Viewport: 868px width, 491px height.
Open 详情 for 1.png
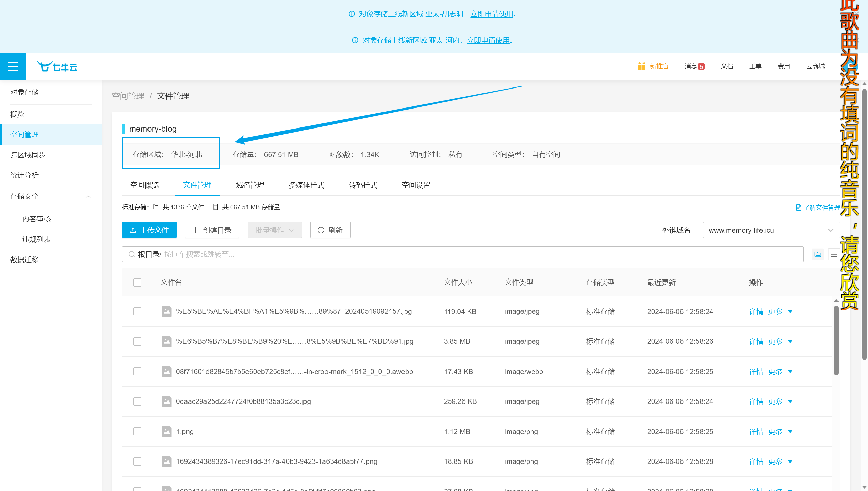click(756, 432)
